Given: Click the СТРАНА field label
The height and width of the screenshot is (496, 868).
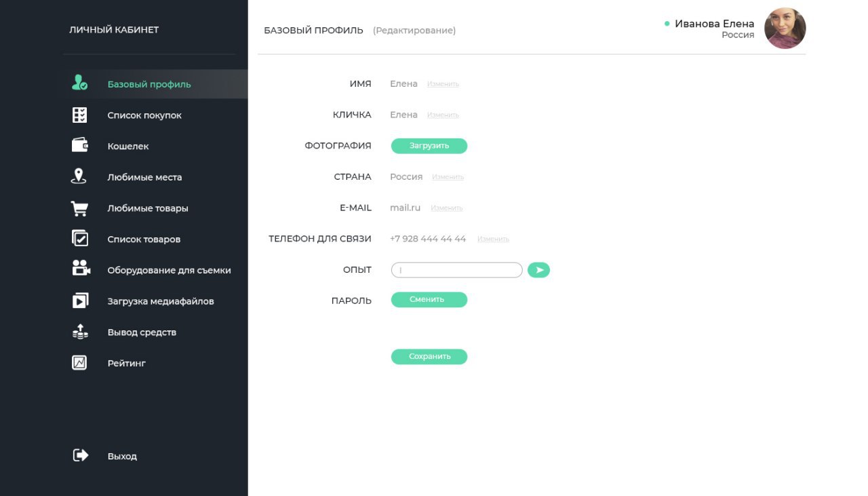Looking at the screenshot, I should tap(353, 176).
